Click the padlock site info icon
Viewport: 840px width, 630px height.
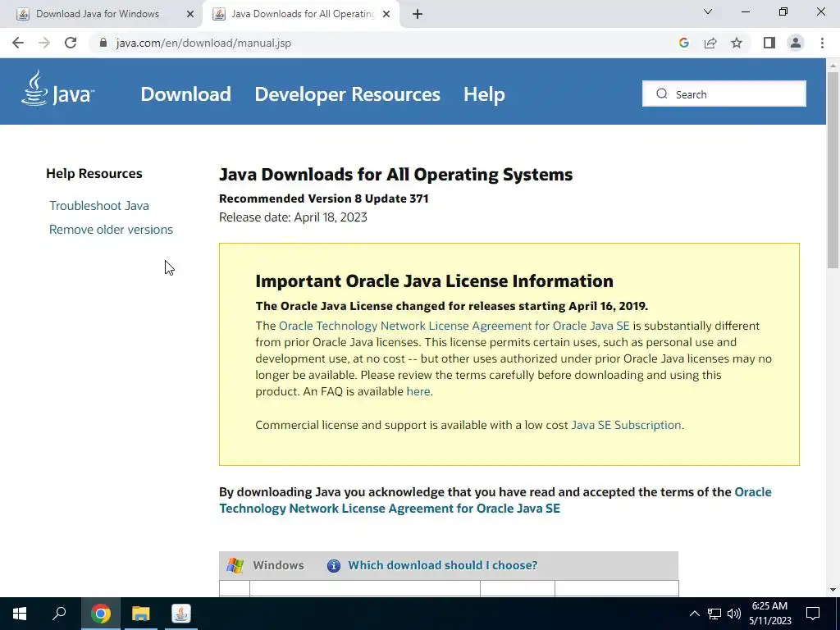point(103,43)
